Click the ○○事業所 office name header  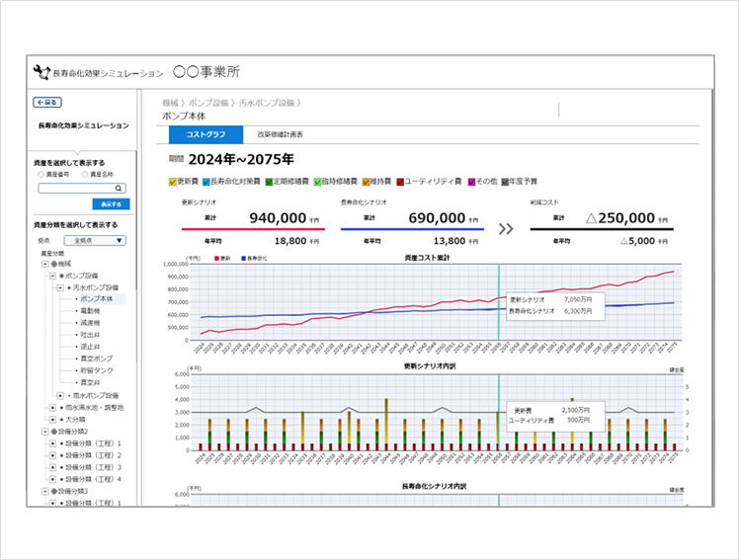pyautogui.click(x=206, y=72)
